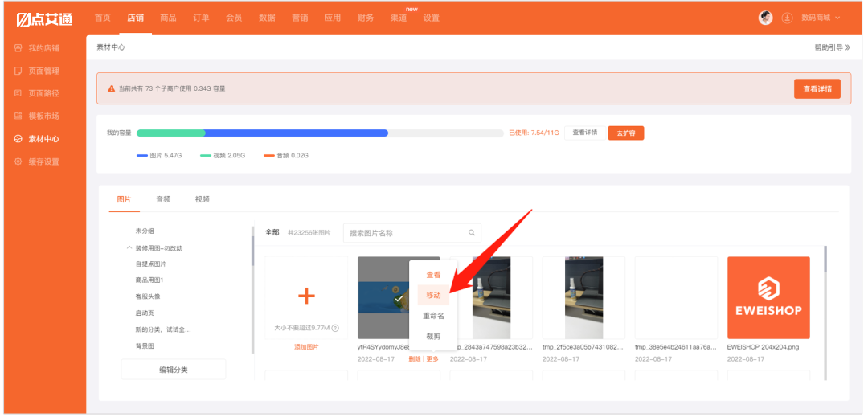The width and height of the screenshot is (868, 417).
Task: Open the tmp_38e5e4b24611aa76a blank thumbnail
Action: click(x=676, y=297)
